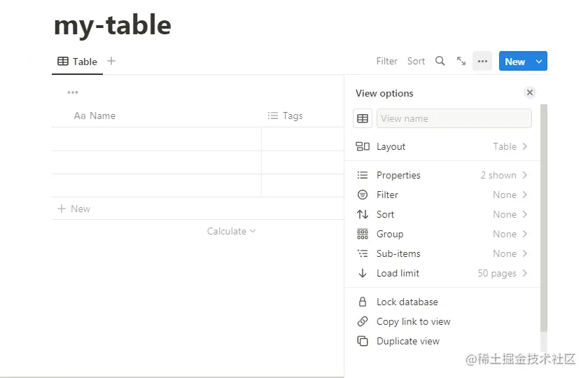The height and width of the screenshot is (378, 588).
Task: Select Copy link to view
Action: tap(413, 321)
